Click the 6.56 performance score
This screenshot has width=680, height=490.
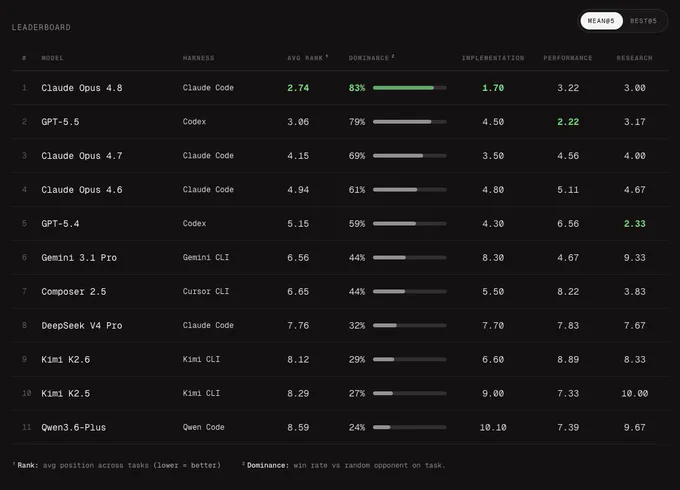568,224
